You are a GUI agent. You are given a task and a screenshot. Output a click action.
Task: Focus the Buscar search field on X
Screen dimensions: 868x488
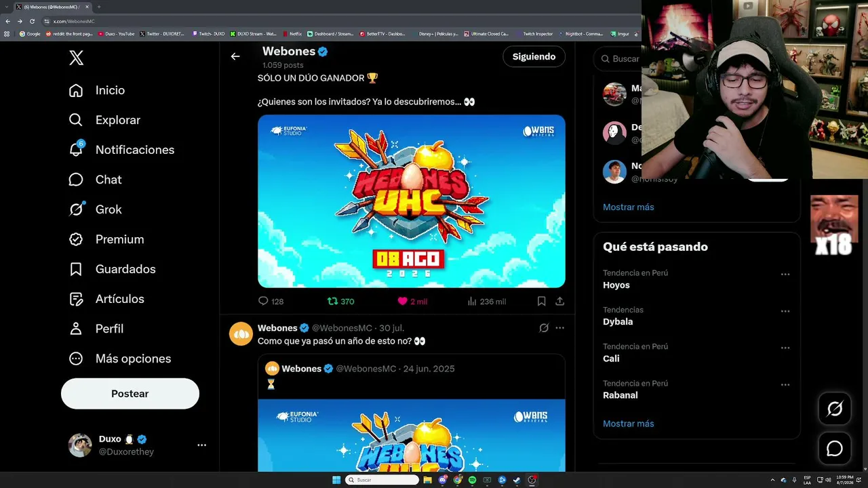point(617,59)
